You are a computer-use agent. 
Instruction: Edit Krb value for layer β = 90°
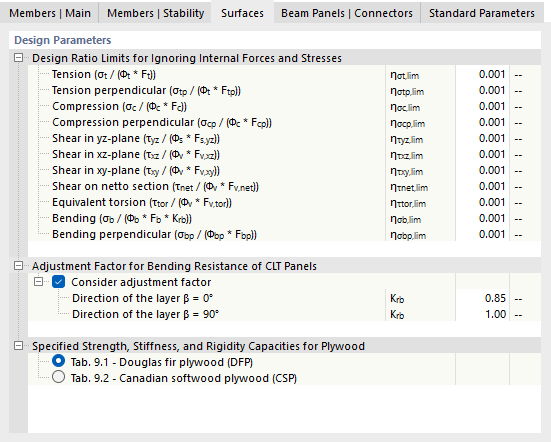coord(482,314)
